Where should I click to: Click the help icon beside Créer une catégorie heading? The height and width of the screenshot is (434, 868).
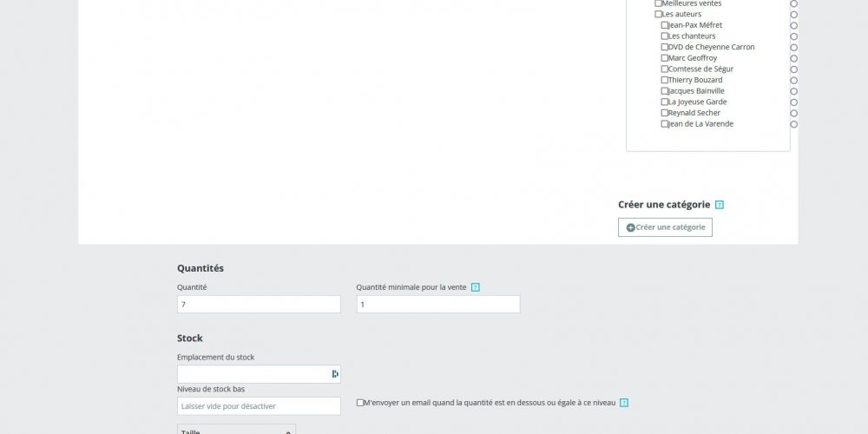720,205
